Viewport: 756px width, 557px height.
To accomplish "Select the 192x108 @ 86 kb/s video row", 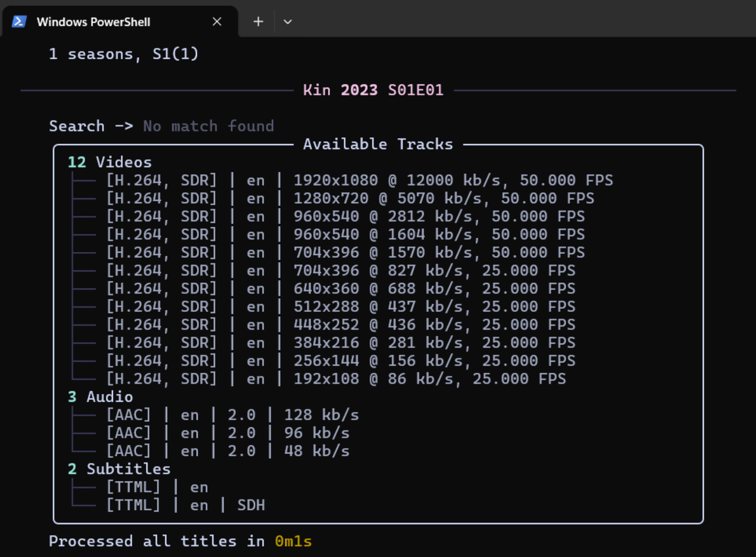I will pyautogui.click(x=336, y=379).
